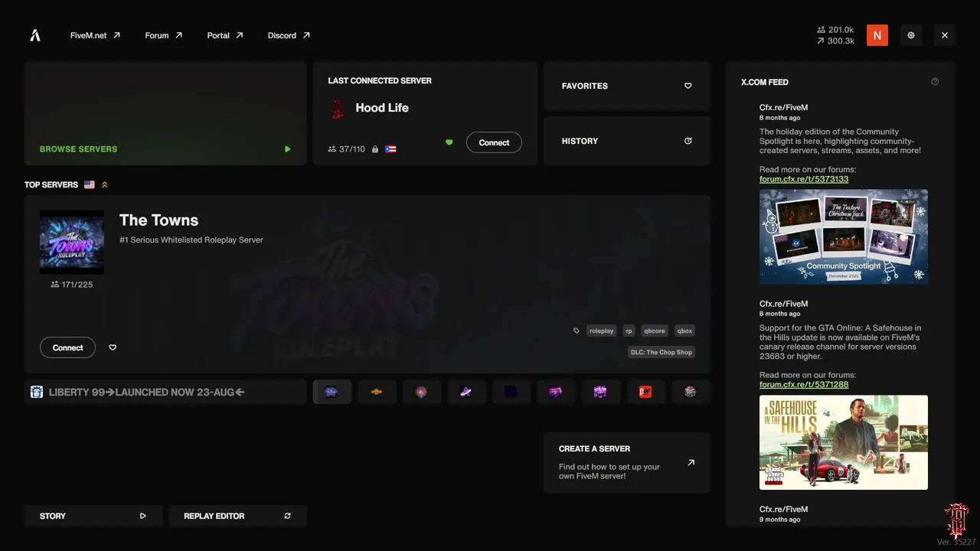
Task: Open the Liberty 99 launched banner
Action: coord(165,392)
